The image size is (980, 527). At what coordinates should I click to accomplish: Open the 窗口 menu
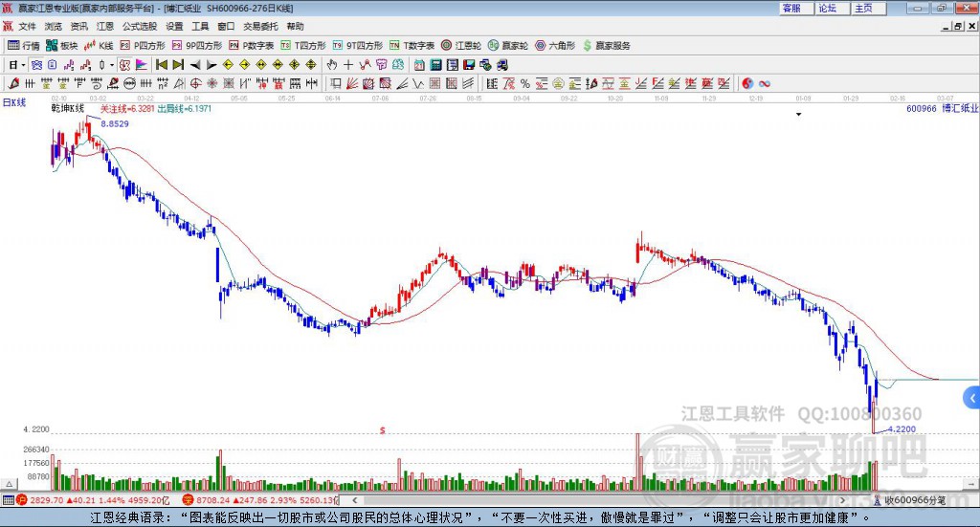coord(226,26)
